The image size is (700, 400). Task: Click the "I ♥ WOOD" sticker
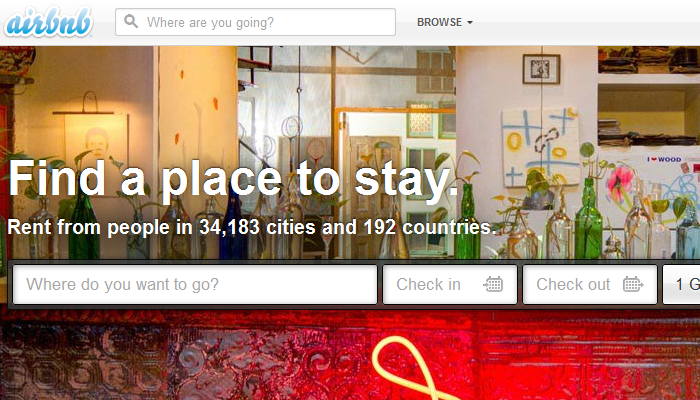[664, 159]
